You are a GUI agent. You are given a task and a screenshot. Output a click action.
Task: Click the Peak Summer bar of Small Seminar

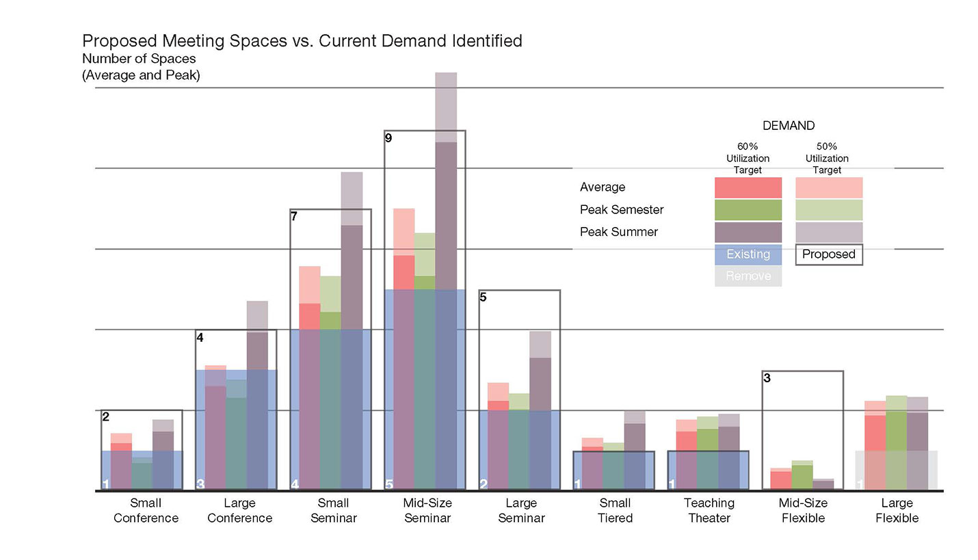pos(352,331)
